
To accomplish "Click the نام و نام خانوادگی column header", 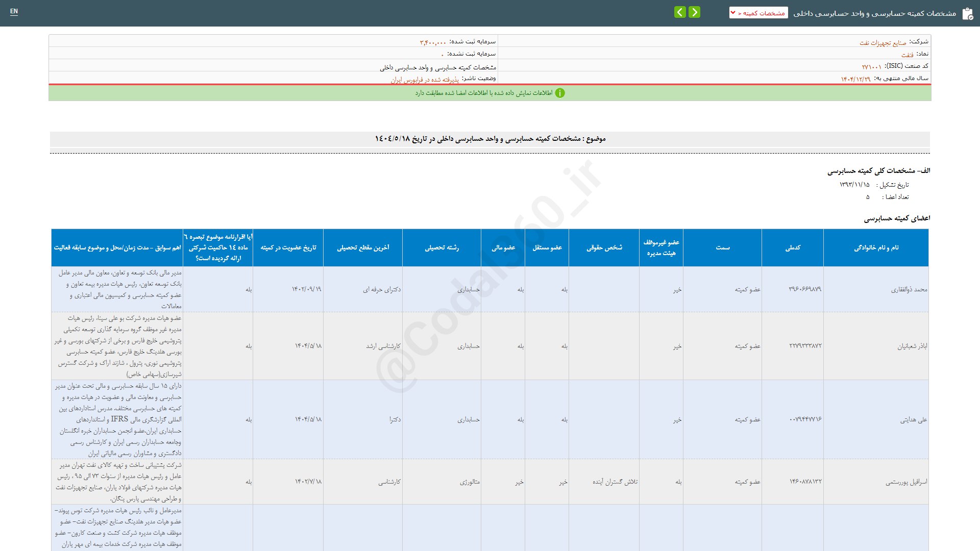I will 876,247.
